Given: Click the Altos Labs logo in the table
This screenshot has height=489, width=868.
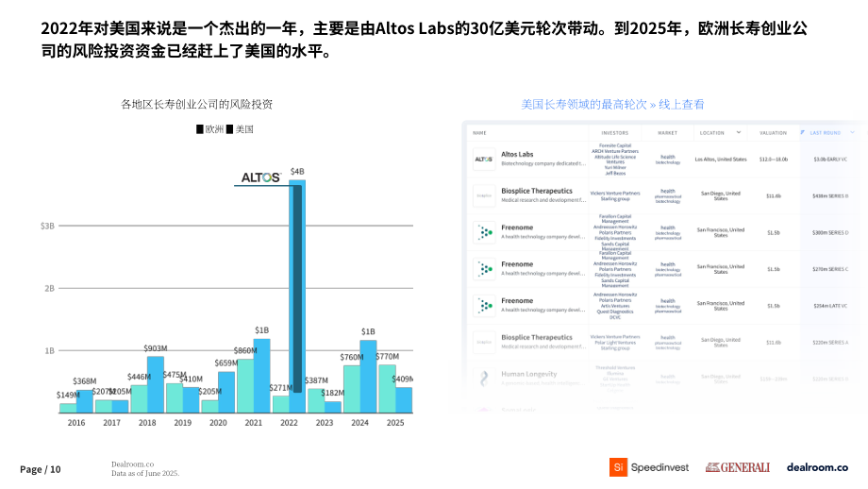Looking at the screenshot, I should click(484, 159).
